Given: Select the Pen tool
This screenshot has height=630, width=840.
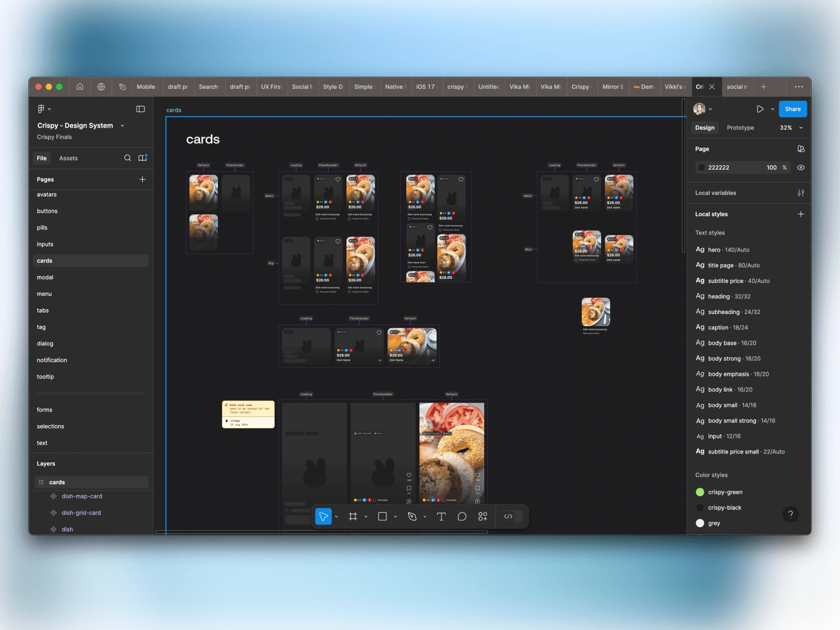Looking at the screenshot, I should (412, 517).
